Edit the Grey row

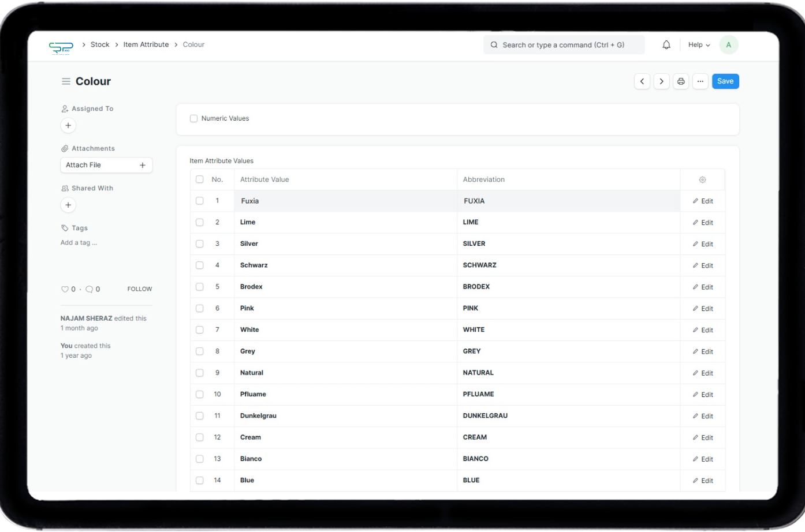point(703,351)
